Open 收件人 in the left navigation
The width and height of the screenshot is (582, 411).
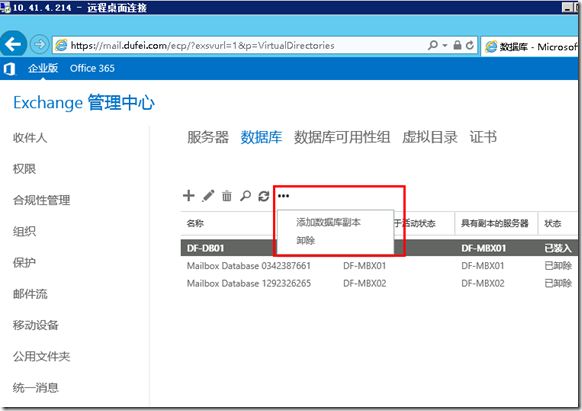[x=30, y=138]
